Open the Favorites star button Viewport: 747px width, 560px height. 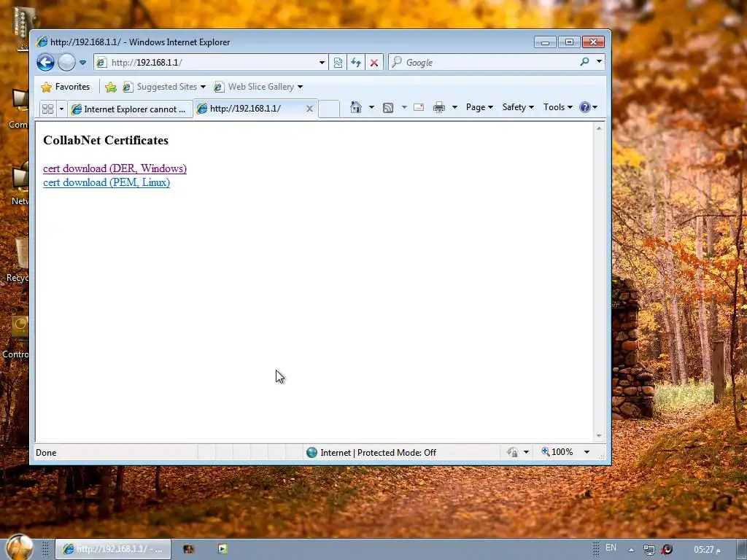coord(66,87)
